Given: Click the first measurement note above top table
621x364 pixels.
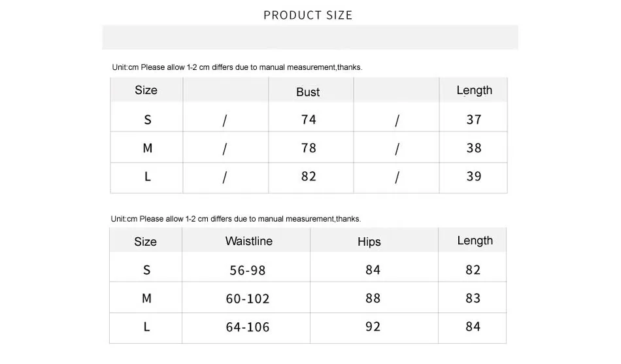Looking at the screenshot, I should pos(237,67).
